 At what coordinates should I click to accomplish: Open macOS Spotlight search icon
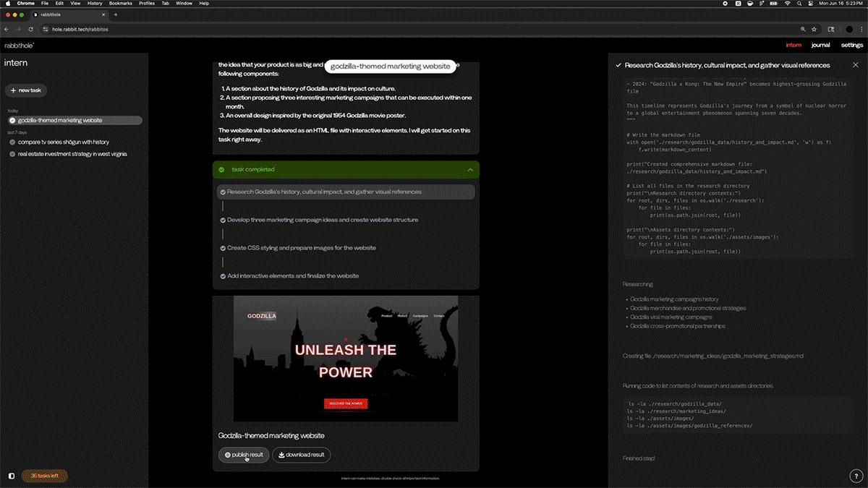pyautogui.click(x=800, y=4)
